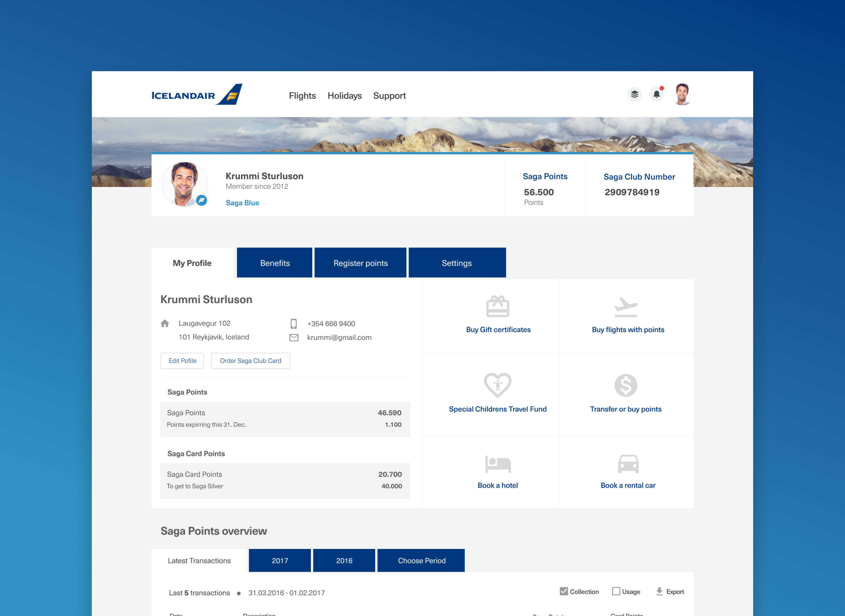Open the Holidays menu
The height and width of the screenshot is (616, 845).
click(x=345, y=96)
